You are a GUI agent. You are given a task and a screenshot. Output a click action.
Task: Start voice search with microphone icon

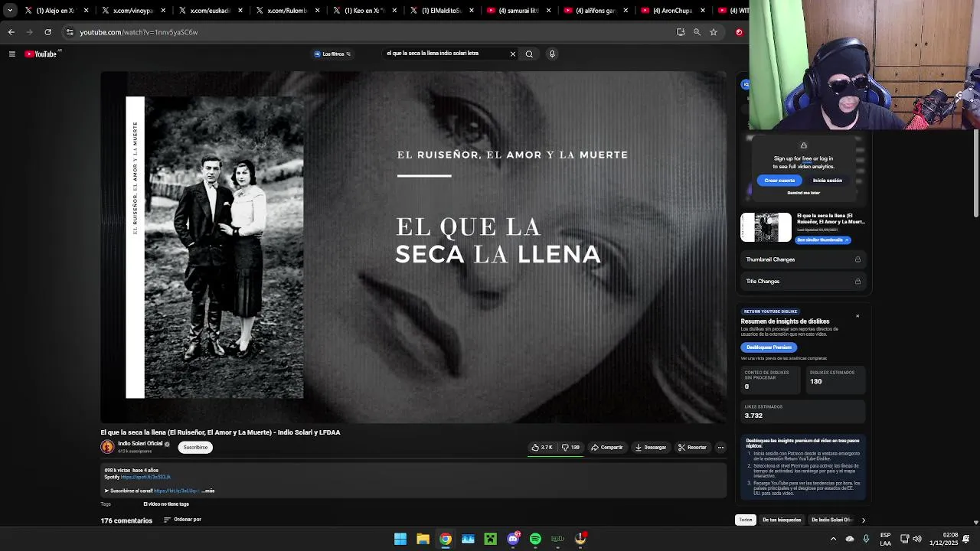tap(552, 54)
